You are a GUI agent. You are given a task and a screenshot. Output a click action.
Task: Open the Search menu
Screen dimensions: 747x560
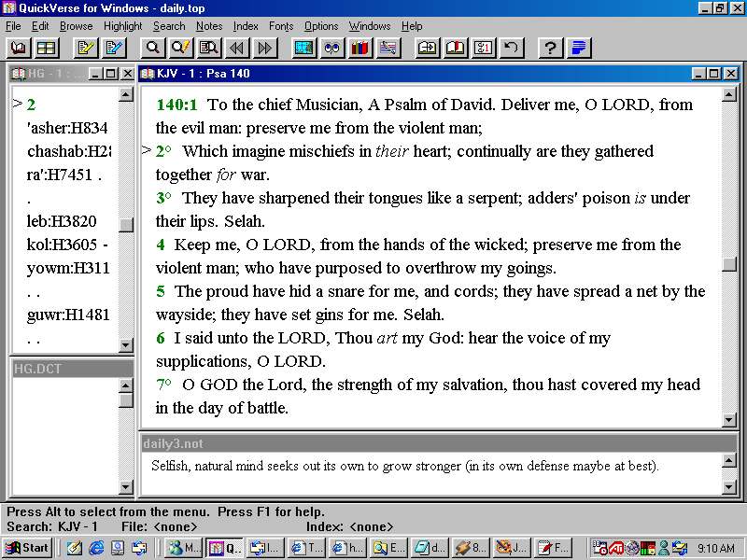click(169, 26)
